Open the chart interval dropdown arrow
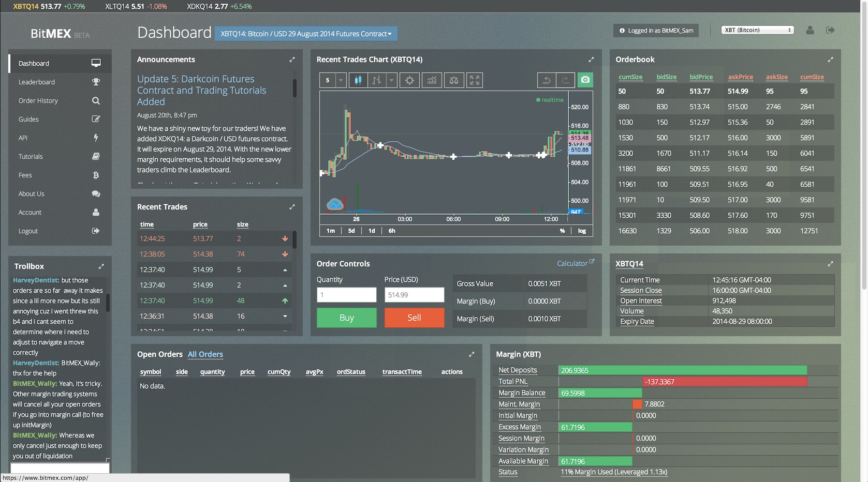The image size is (868, 482). pyautogui.click(x=341, y=80)
